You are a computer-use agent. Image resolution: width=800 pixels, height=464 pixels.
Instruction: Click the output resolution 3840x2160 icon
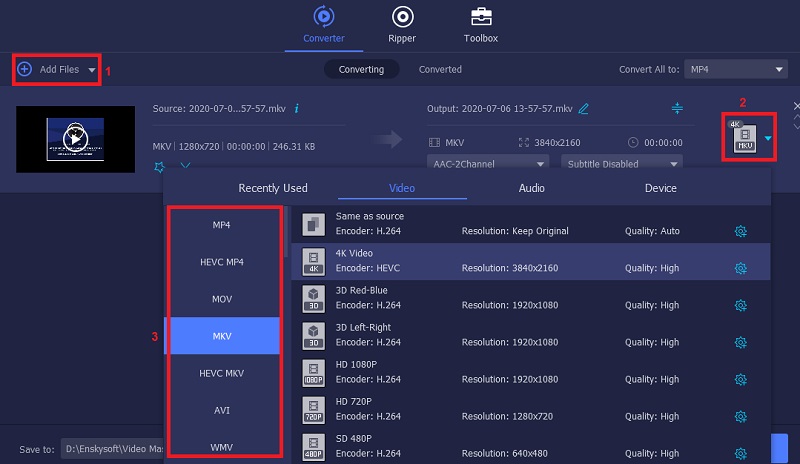click(523, 142)
